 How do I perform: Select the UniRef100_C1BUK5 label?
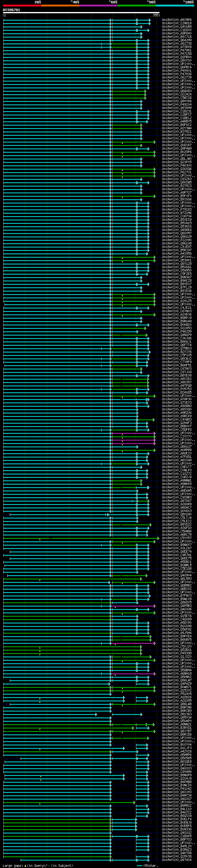(177, 836)
